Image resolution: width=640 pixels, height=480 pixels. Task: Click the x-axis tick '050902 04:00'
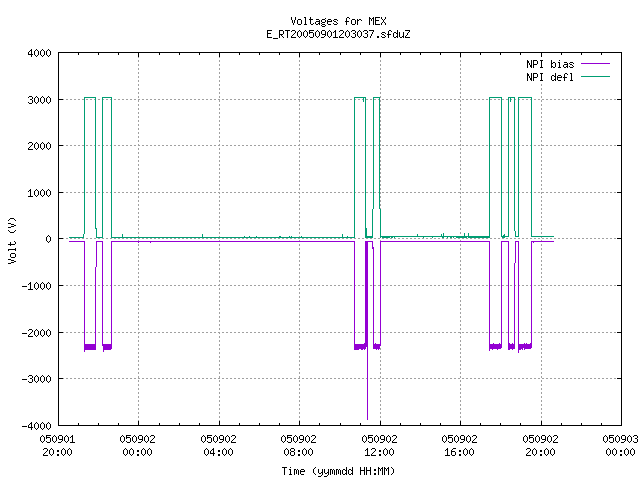tap(218, 446)
